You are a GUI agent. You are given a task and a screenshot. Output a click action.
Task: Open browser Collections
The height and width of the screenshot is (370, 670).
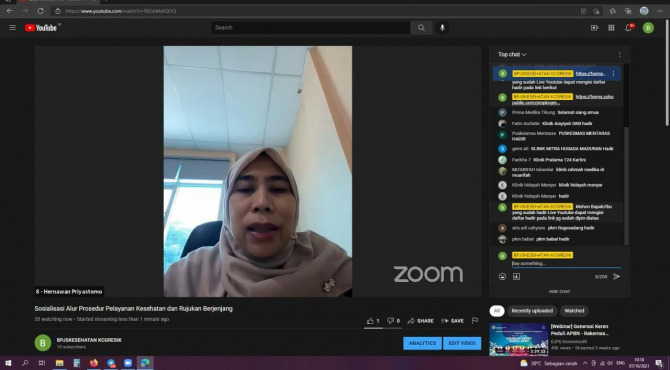pyautogui.click(x=628, y=11)
